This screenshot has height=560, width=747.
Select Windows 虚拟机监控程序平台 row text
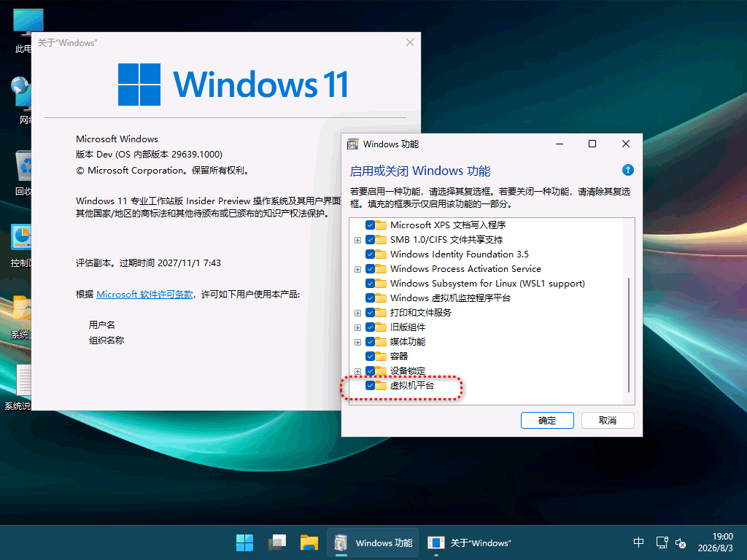coord(450,298)
